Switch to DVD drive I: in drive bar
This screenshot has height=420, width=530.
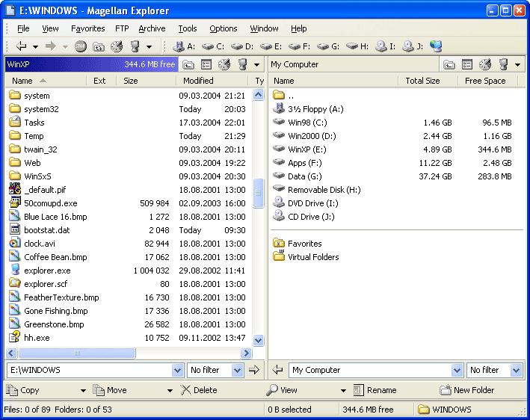click(x=385, y=46)
